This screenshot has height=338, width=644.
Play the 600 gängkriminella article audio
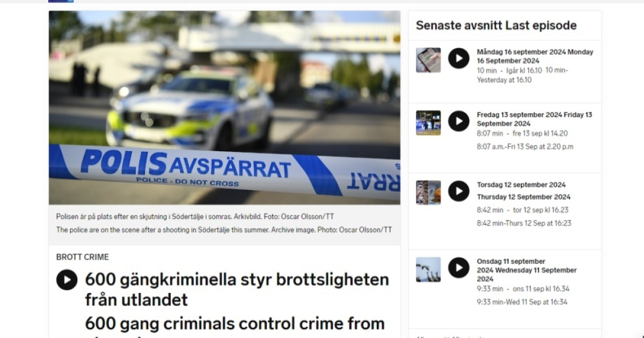67,280
